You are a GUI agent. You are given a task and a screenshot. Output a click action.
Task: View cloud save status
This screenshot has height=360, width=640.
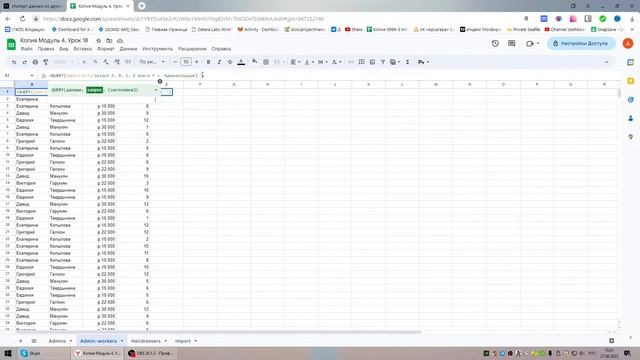[120, 40]
